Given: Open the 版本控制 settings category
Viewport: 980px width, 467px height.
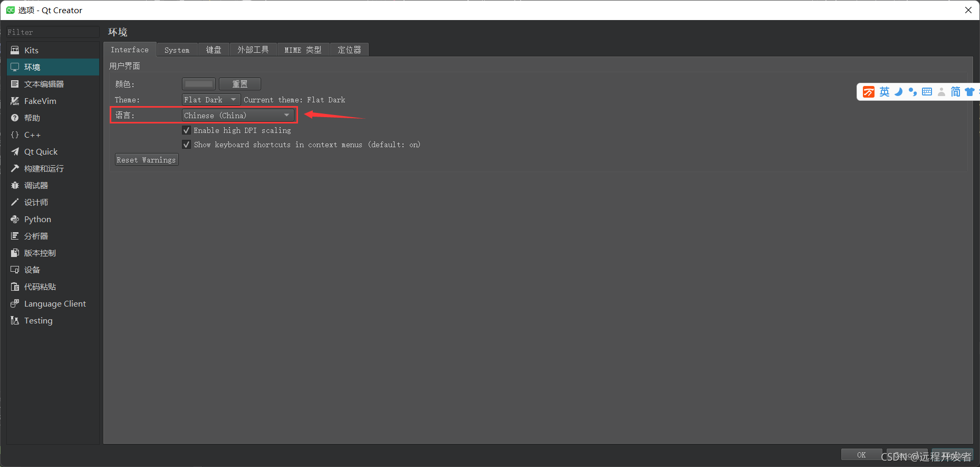Looking at the screenshot, I should 53,253.
